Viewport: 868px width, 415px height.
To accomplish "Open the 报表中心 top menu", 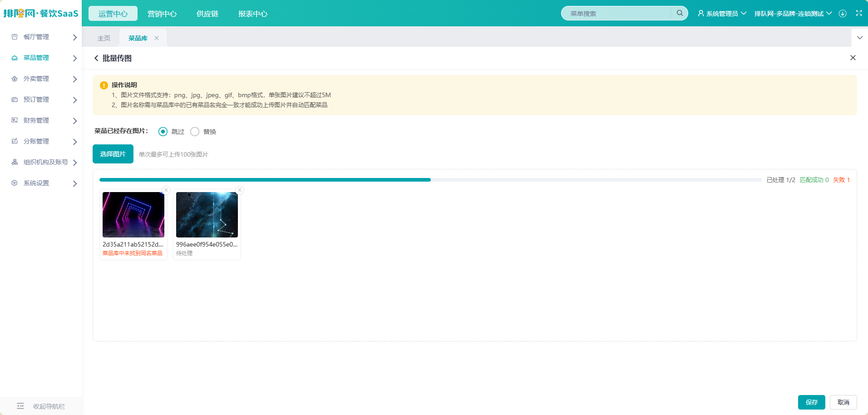I will tap(253, 14).
